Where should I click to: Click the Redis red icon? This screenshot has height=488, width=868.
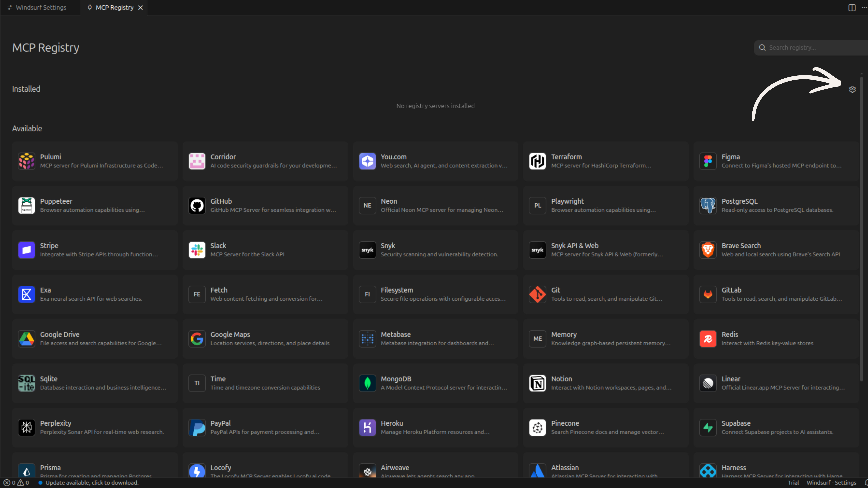pos(708,339)
